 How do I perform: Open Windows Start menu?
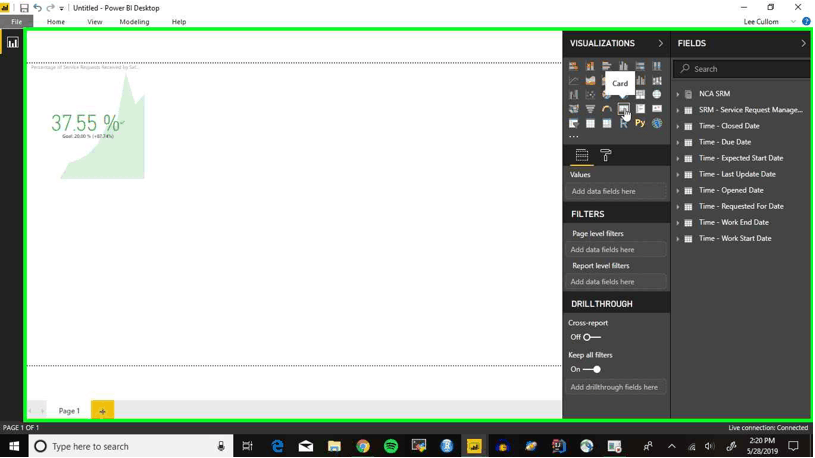[14, 446]
